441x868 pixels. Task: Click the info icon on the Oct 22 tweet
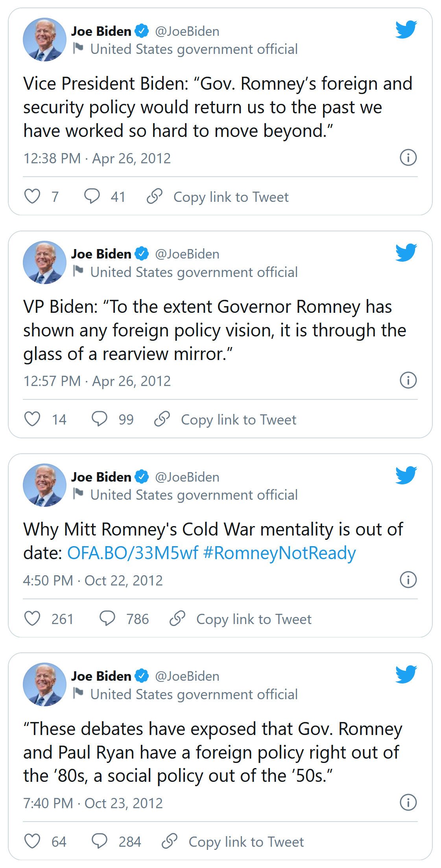click(408, 580)
